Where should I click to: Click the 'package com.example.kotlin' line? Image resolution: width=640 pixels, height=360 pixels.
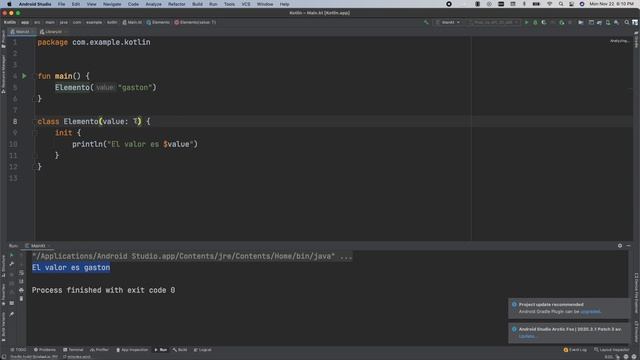tap(94, 42)
